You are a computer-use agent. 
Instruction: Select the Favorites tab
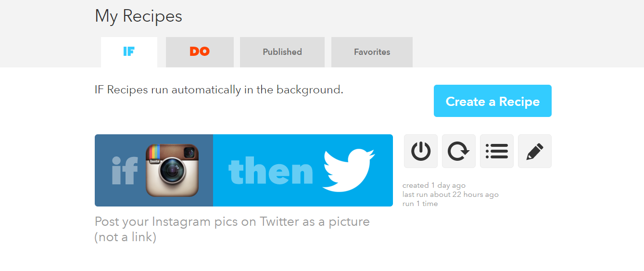[372, 52]
